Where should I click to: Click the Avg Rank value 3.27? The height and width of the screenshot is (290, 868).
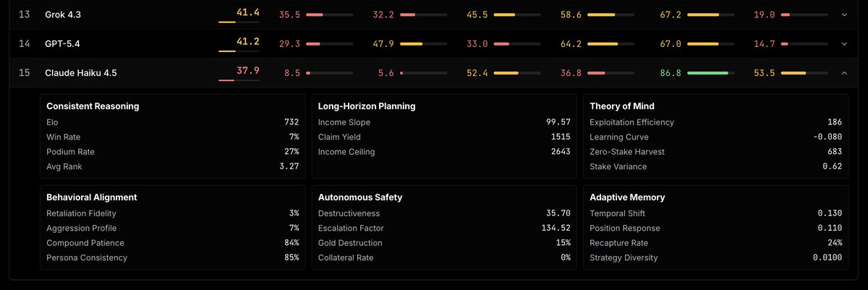[289, 166]
